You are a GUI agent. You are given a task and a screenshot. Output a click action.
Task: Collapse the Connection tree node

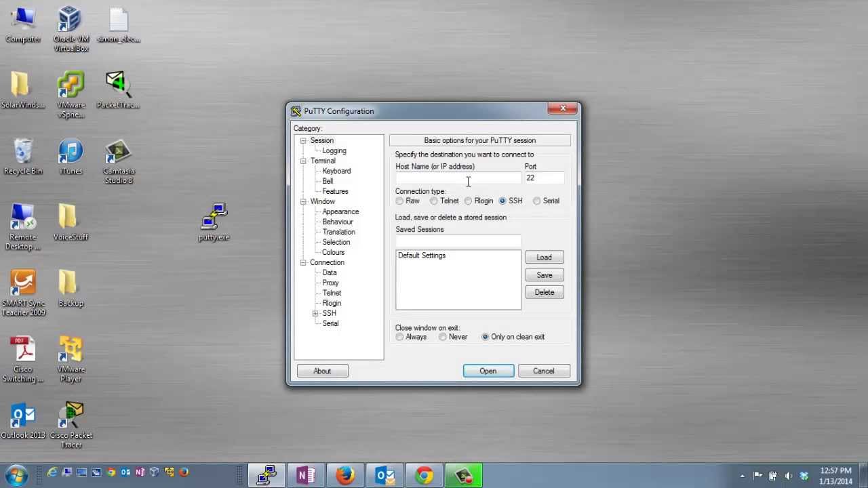tap(303, 262)
